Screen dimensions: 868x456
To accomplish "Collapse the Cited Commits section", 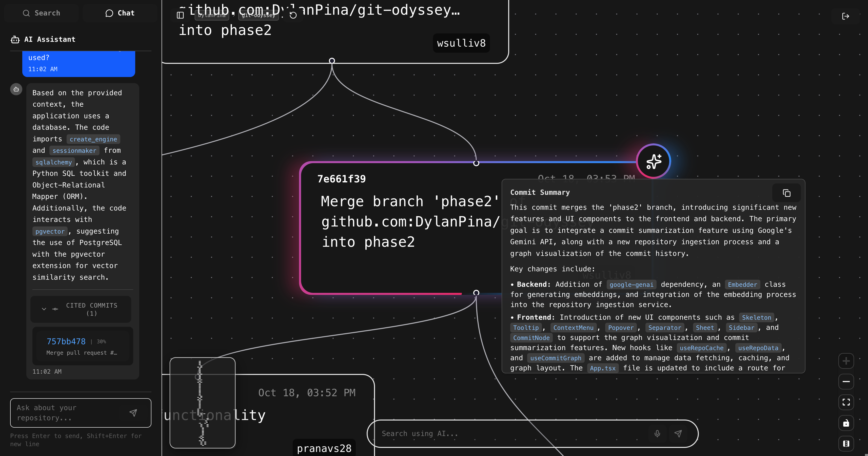I will 44,309.
